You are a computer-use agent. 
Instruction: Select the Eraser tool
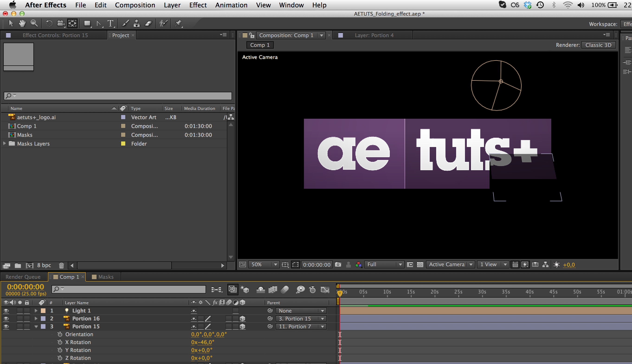pyautogui.click(x=148, y=23)
